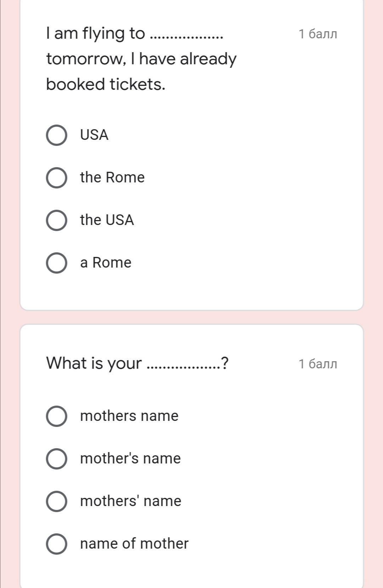Select the "mothers' name" radio option

click(x=57, y=501)
